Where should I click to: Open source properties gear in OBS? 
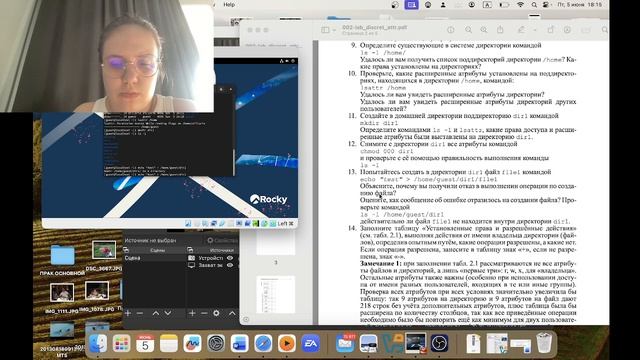[216, 313]
